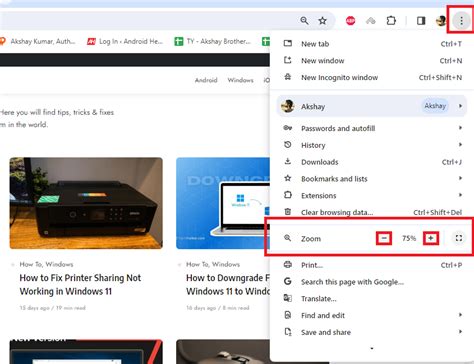Expand Bookmarks and lists submenu
474x364 pixels.
tap(372, 179)
